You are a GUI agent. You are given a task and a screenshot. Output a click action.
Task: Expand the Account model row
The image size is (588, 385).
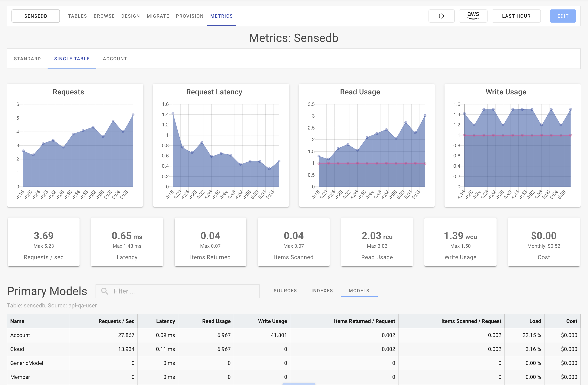coord(19,335)
